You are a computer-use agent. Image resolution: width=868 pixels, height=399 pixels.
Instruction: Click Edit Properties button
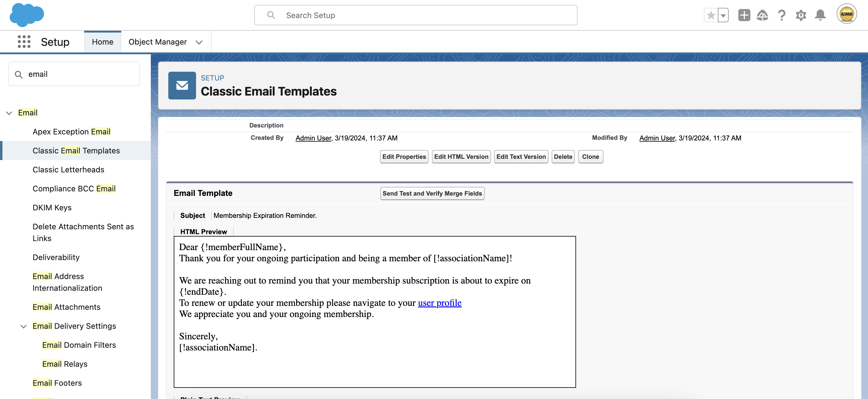point(404,157)
